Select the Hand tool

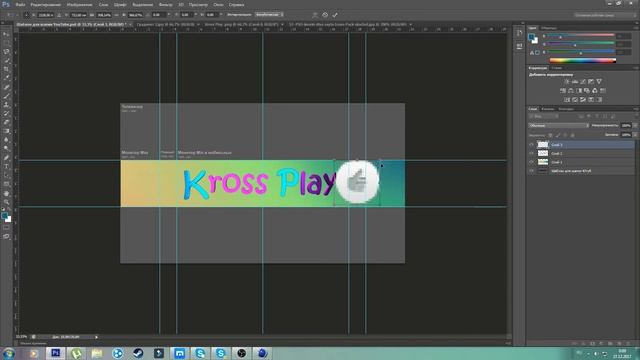[x=6, y=193]
